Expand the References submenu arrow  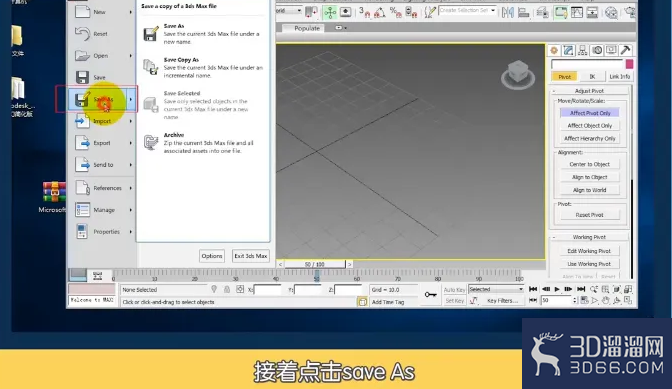pos(131,188)
